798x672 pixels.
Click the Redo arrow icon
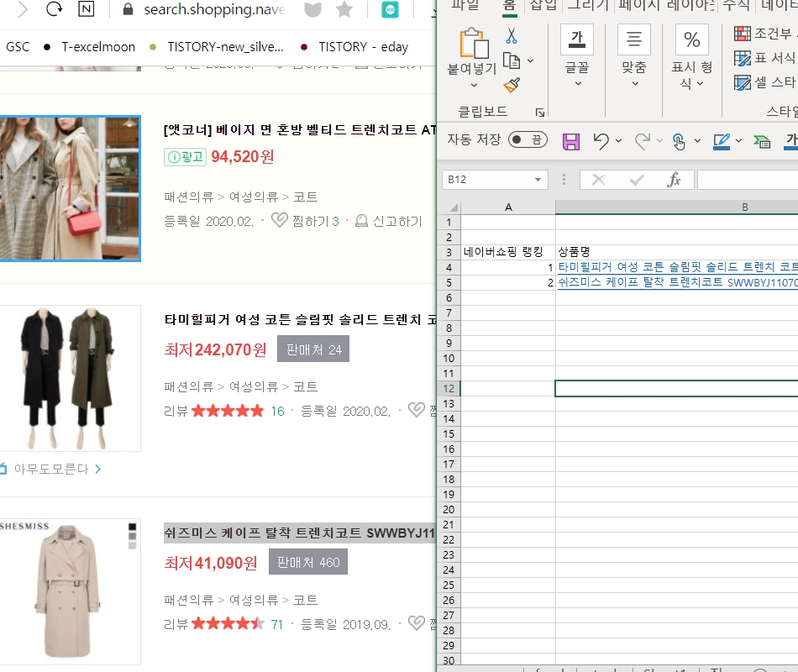coord(643,141)
